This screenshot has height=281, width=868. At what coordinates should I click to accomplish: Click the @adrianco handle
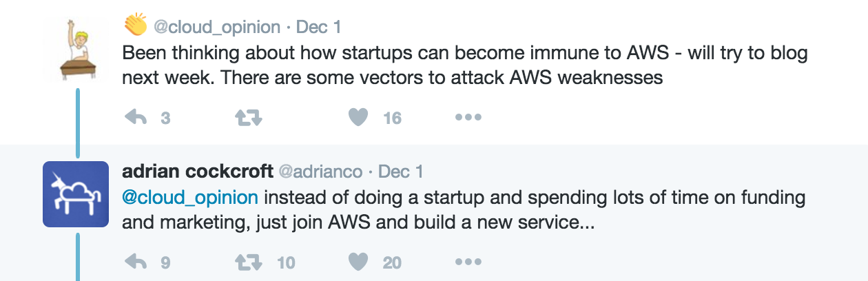click(320, 171)
